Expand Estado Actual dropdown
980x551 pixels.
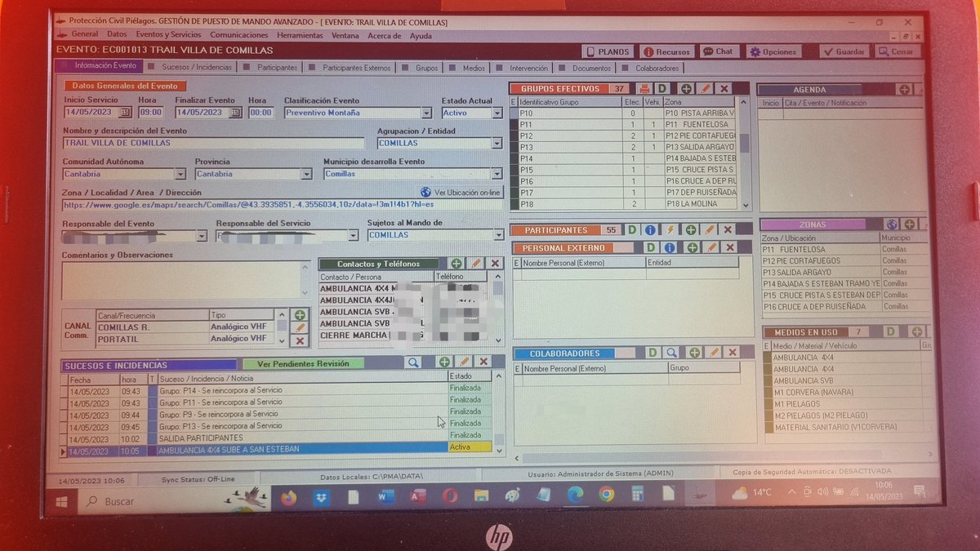click(497, 113)
